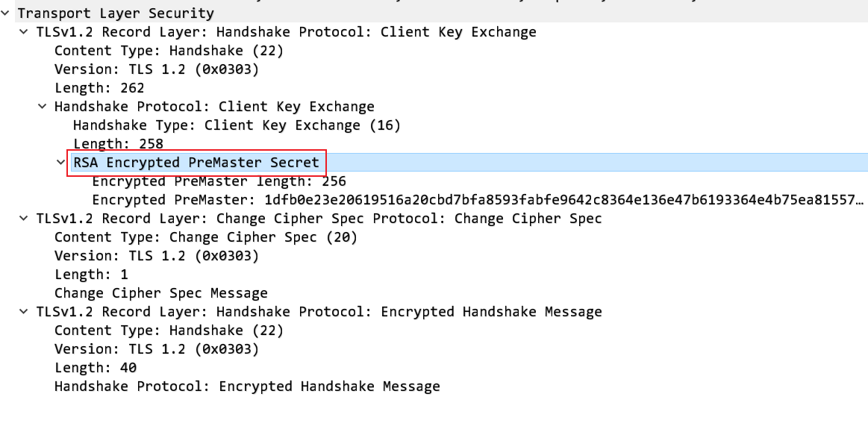
Task: Collapse the Encrypted Handshake Message record layer
Action: [25, 312]
